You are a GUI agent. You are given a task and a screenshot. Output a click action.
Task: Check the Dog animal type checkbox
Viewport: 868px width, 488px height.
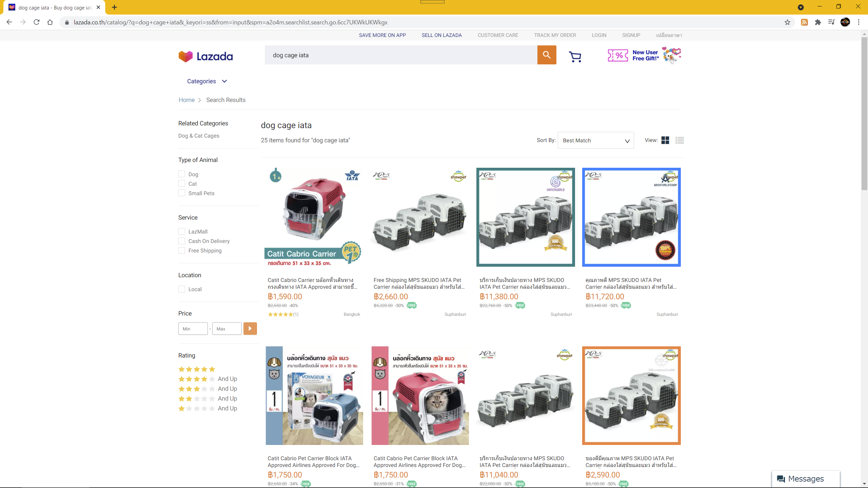(x=182, y=174)
